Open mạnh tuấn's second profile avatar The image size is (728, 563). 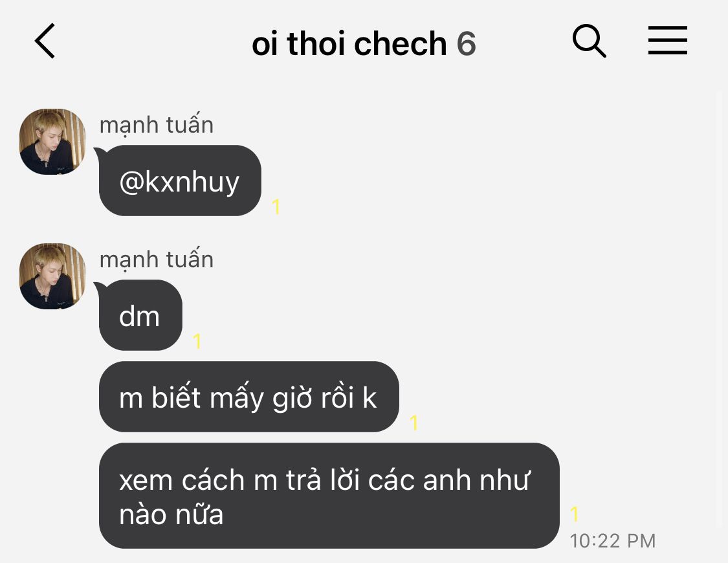click(x=52, y=276)
